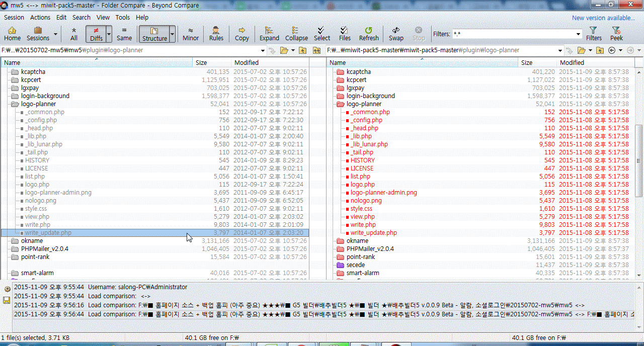This screenshot has height=346, width=644.
Task: Select logo-planner folder in left pane
Action: coord(38,104)
